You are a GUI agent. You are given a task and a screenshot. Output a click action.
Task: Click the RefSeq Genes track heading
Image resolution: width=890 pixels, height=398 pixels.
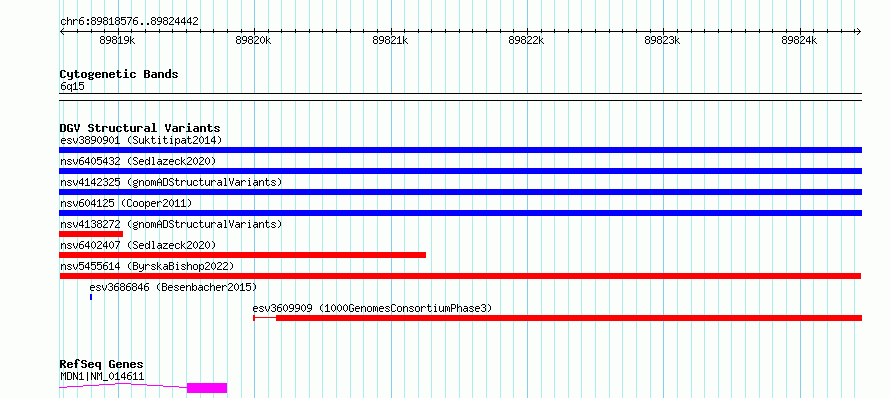[x=102, y=365]
